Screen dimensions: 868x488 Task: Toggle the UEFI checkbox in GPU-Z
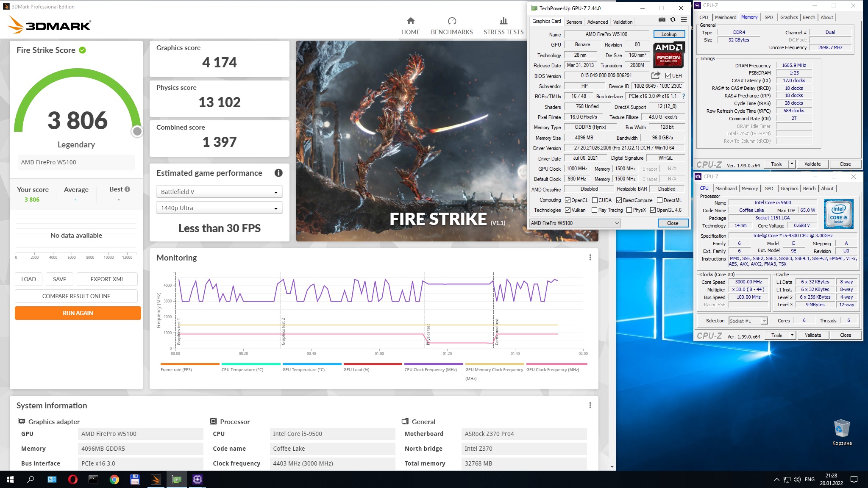pyautogui.click(x=668, y=76)
